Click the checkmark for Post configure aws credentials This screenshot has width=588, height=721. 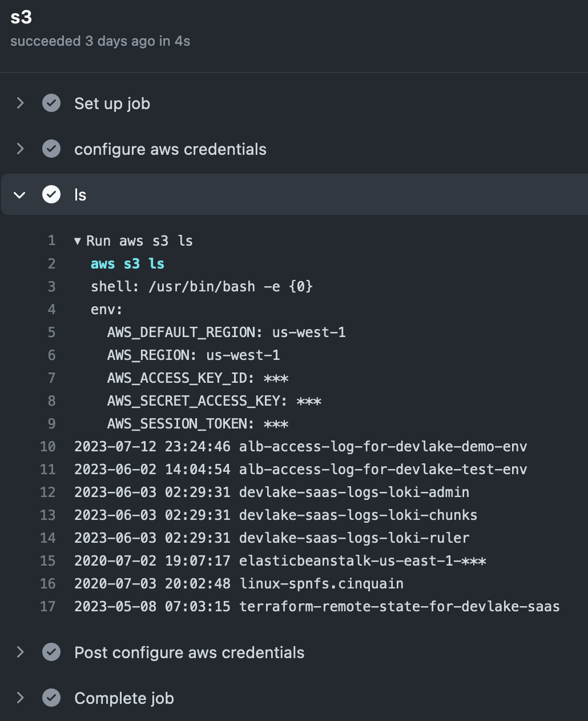tap(51, 652)
